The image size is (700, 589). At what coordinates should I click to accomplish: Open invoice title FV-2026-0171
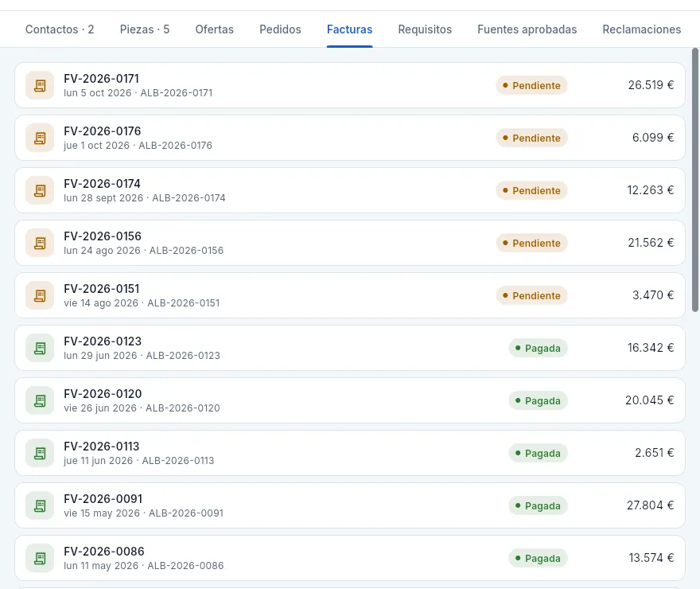tap(101, 79)
